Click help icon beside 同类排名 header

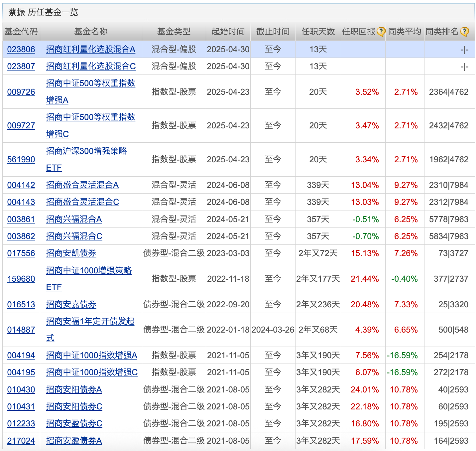pyautogui.click(x=464, y=32)
